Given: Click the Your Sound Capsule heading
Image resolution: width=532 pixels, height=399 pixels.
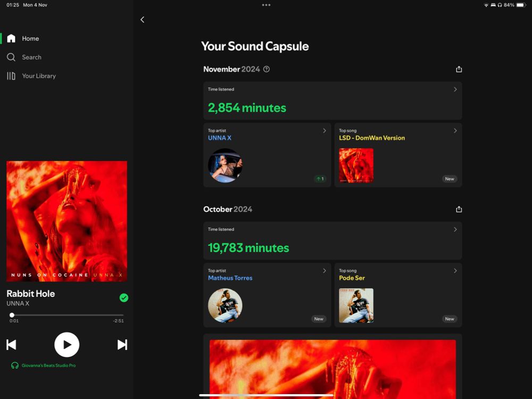Looking at the screenshot, I should click(255, 46).
